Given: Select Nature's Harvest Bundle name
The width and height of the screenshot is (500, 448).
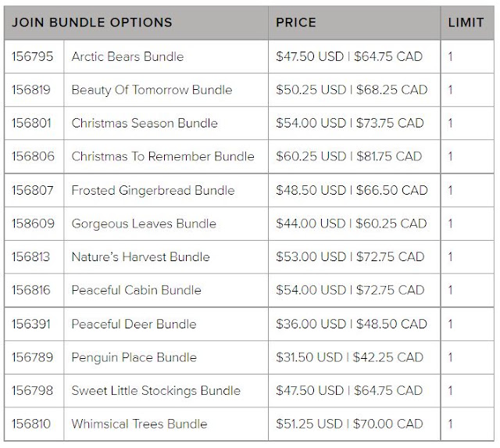Looking at the screenshot, I should 141,257.
